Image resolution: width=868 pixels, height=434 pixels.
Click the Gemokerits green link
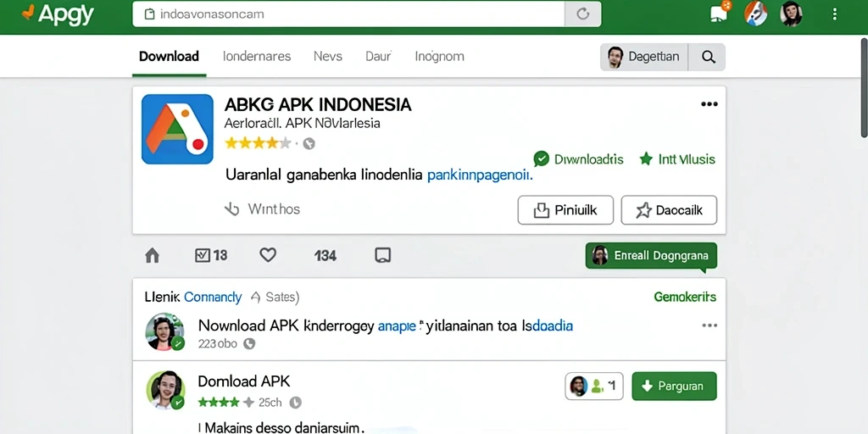(685, 298)
